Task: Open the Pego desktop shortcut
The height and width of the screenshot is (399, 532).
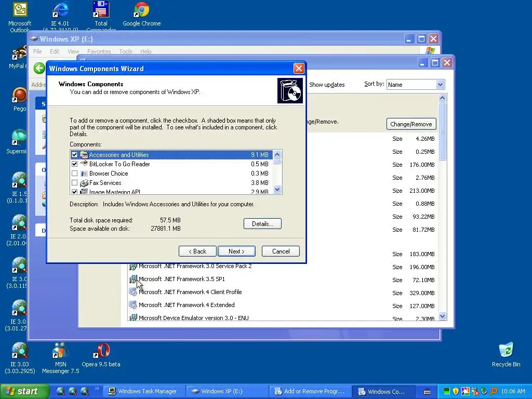Action: pos(19,99)
